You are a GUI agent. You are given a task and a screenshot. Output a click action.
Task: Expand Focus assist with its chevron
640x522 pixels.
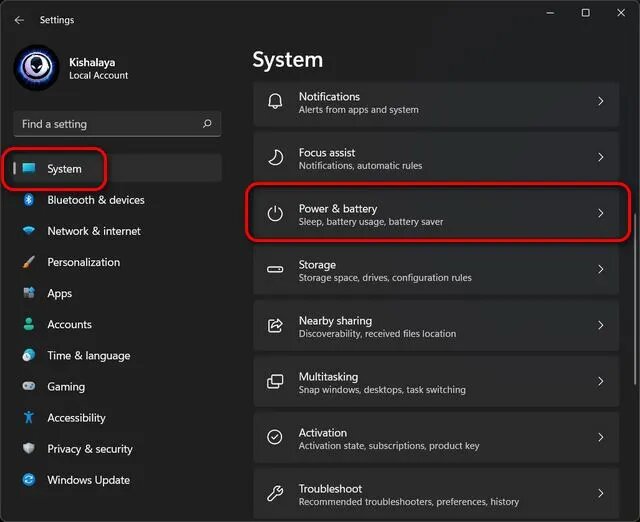click(x=600, y=157)
